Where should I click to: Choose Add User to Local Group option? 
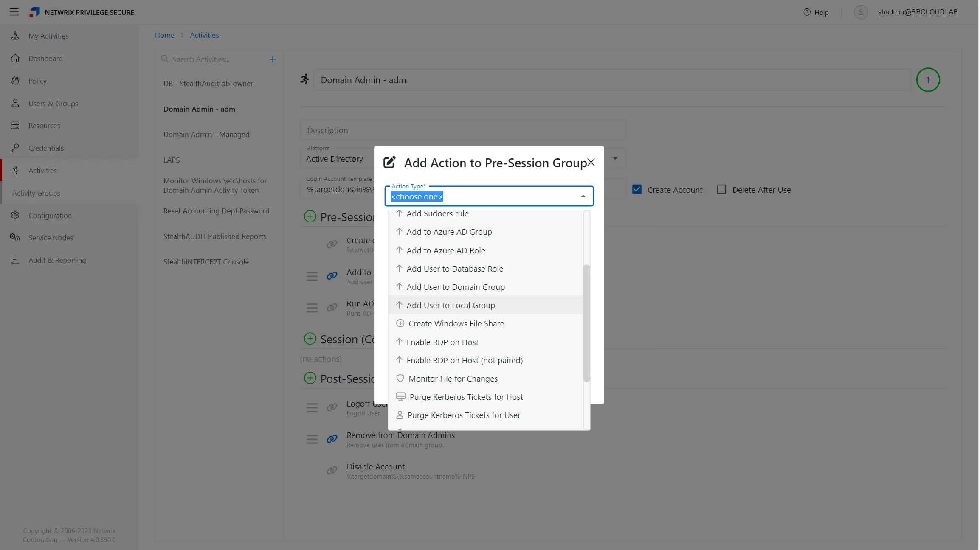485,305
